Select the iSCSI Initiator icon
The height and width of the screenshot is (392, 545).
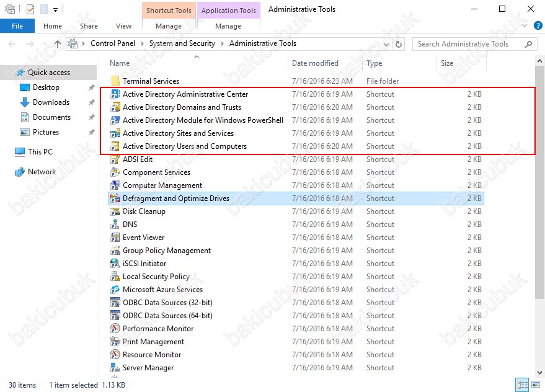click(x=115, y=264)
